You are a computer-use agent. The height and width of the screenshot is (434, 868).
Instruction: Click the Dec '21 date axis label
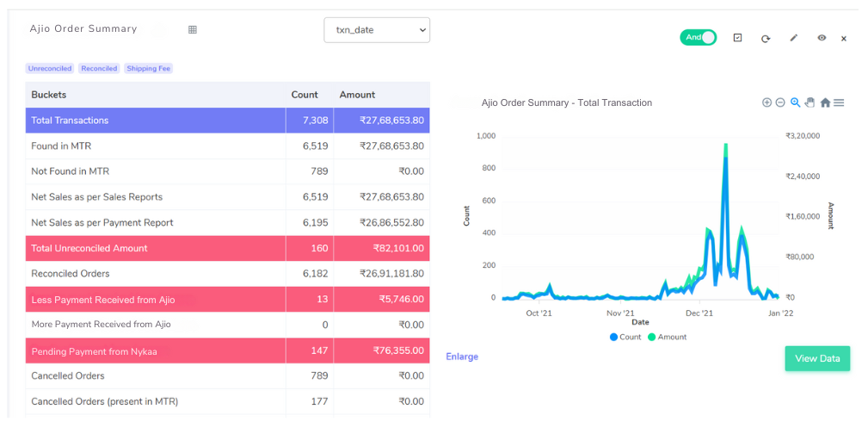coord(699,313)
